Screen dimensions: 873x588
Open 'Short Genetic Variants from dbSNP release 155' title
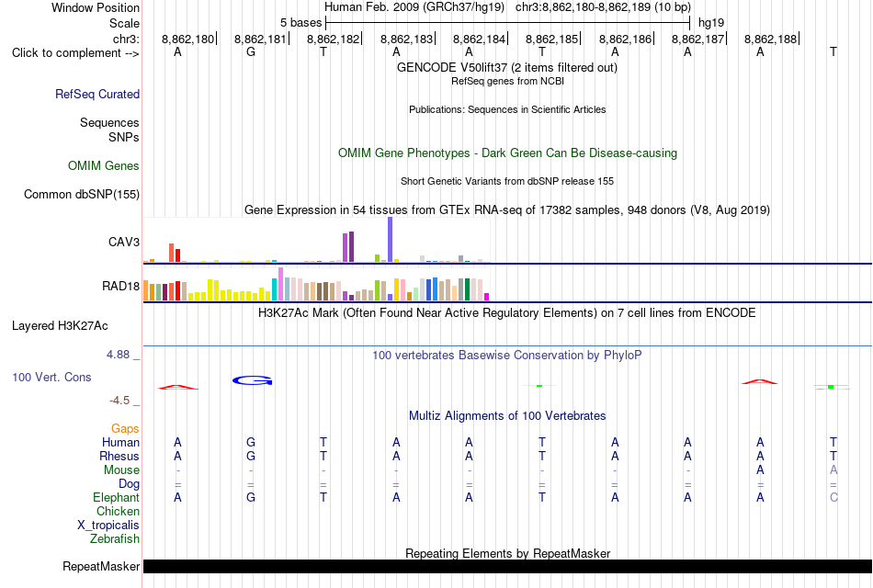click(507, 182)
